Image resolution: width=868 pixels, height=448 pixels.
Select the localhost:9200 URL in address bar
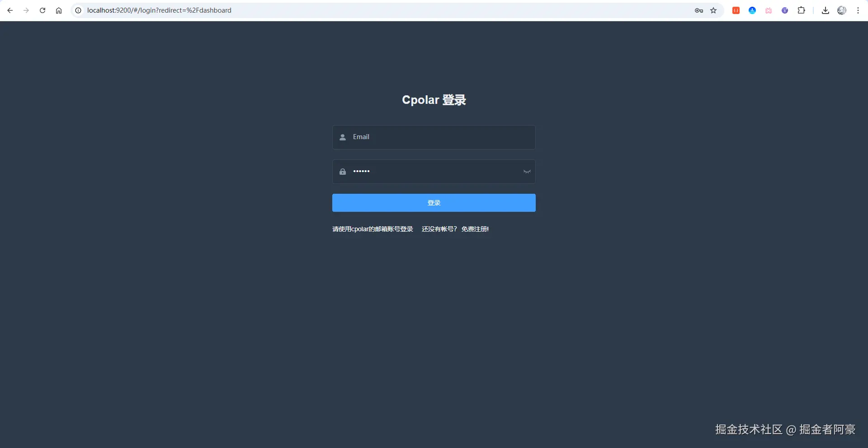pyautogui.click(x=159, y=10)
